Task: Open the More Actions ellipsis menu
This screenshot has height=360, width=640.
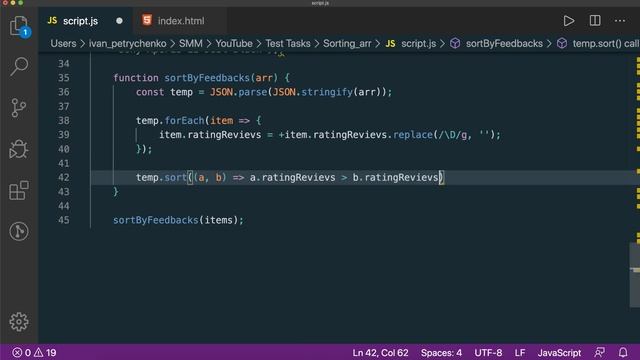Action: [x=620, y=21]
